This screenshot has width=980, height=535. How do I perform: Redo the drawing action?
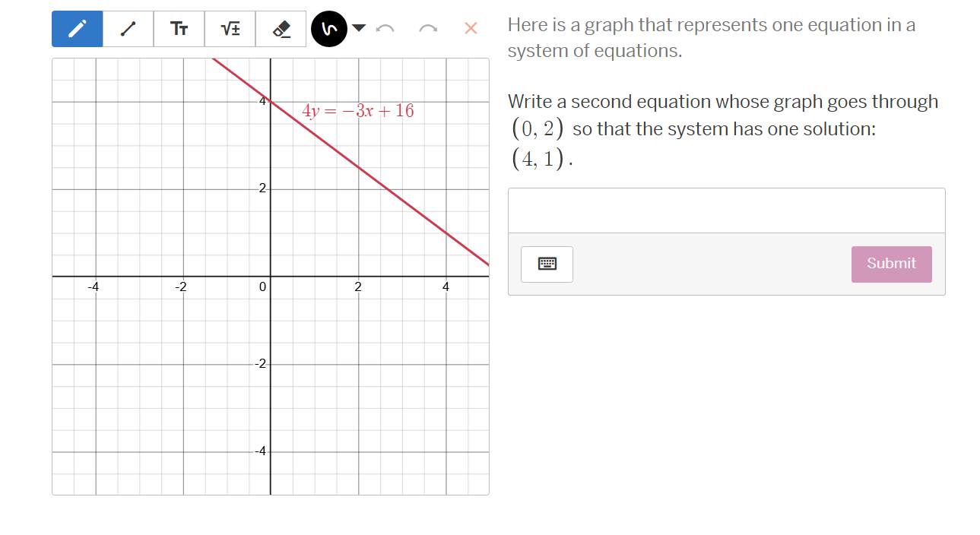(427, 28)
